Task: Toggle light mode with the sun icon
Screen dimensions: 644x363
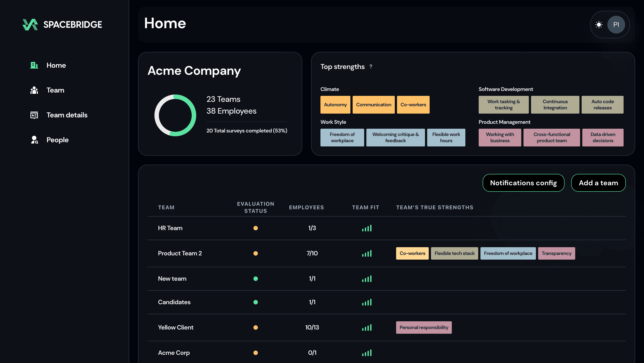Action: (599, 24)
